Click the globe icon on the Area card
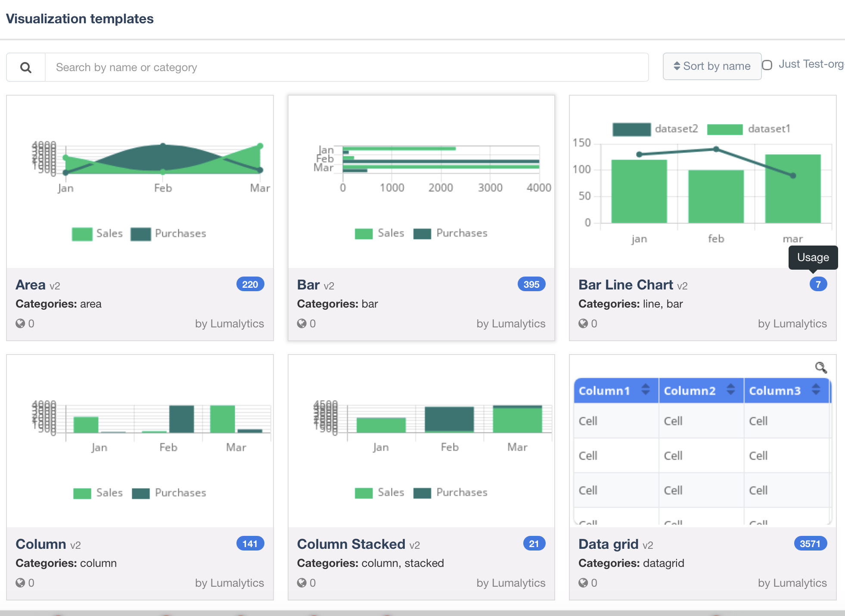The image size is (845, 616). tap(20, 324)
